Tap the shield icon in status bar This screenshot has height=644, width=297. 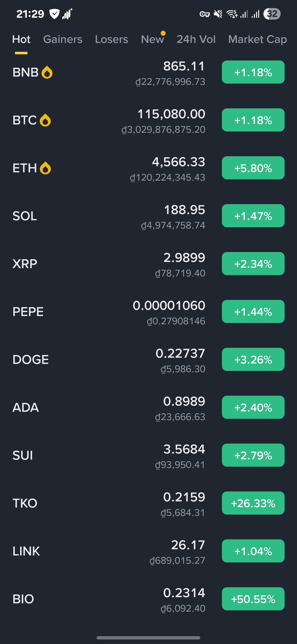54,14
